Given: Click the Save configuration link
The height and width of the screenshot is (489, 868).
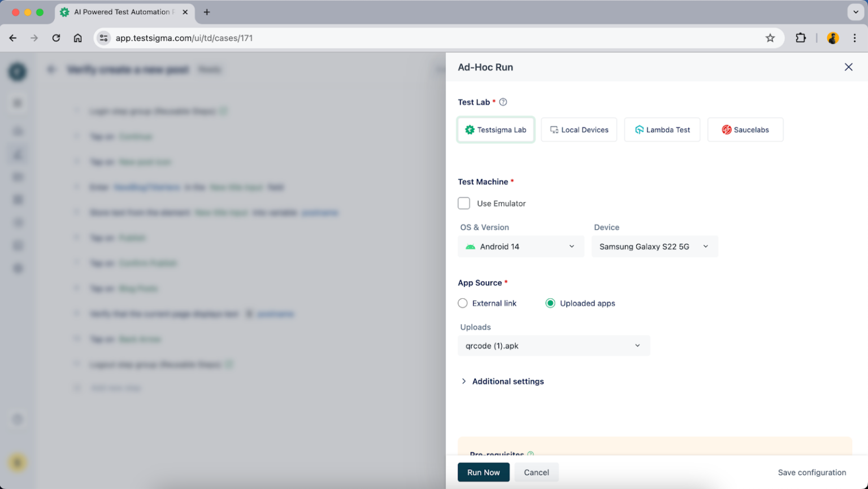Looking at the screenshot, I should coord(812,472).
